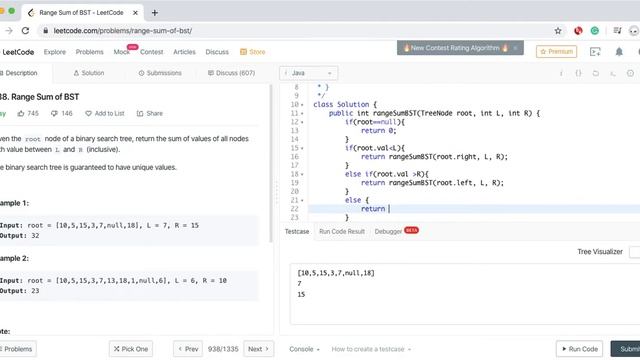Click the panel divider handle
Viewport: 640px width, 360px height.
[276, 192]
